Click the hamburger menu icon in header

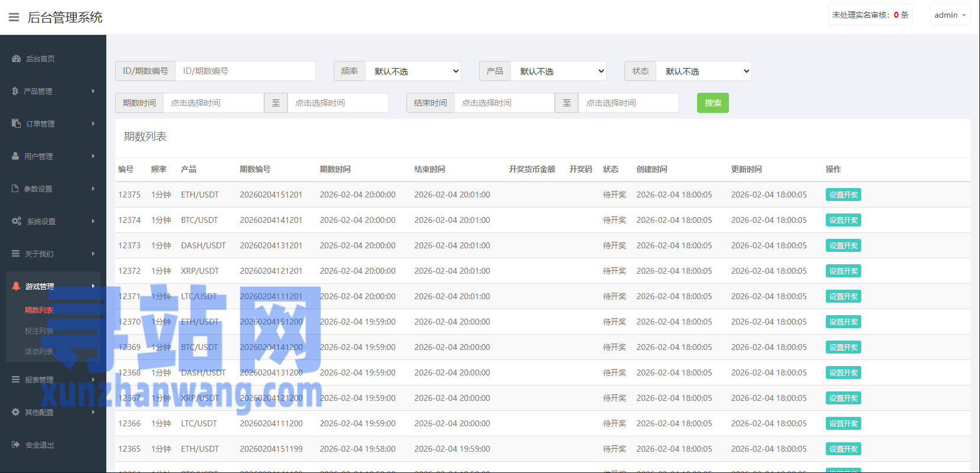pyautogui.click(x=14, y=17)
